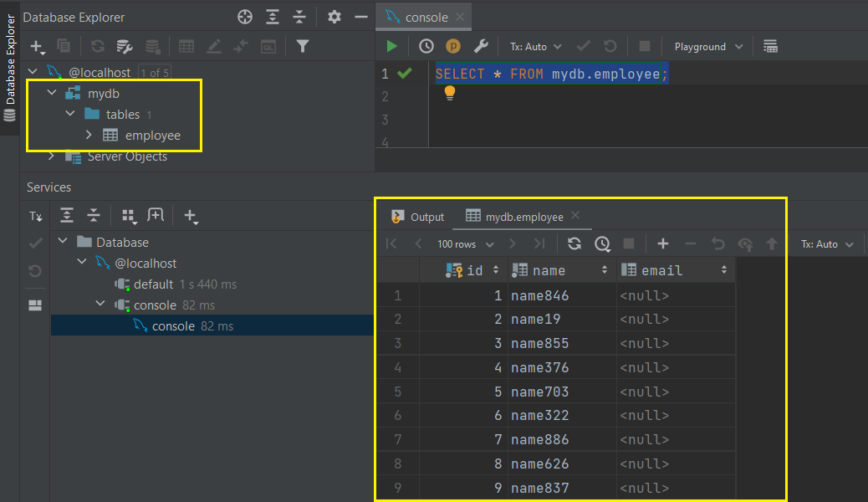
Task: Switch to the Output tab
Action: pyautogui.click(x=418, y=217)
